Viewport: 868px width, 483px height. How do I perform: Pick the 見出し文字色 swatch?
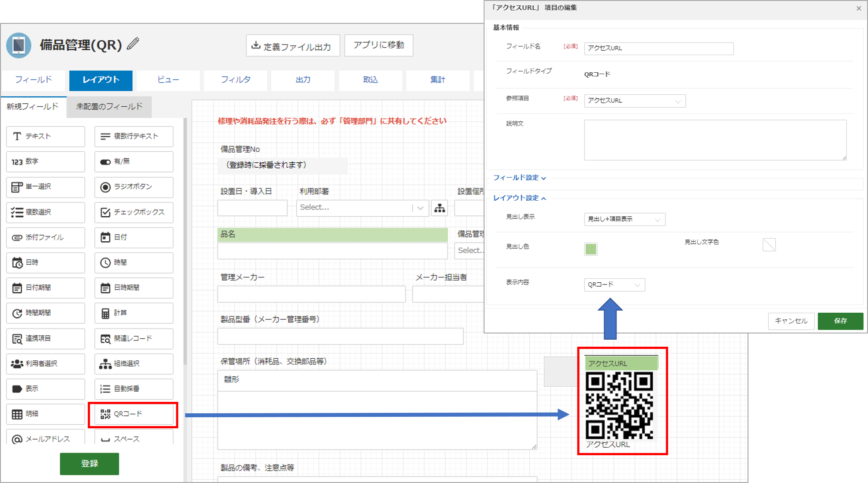(769, 244)
